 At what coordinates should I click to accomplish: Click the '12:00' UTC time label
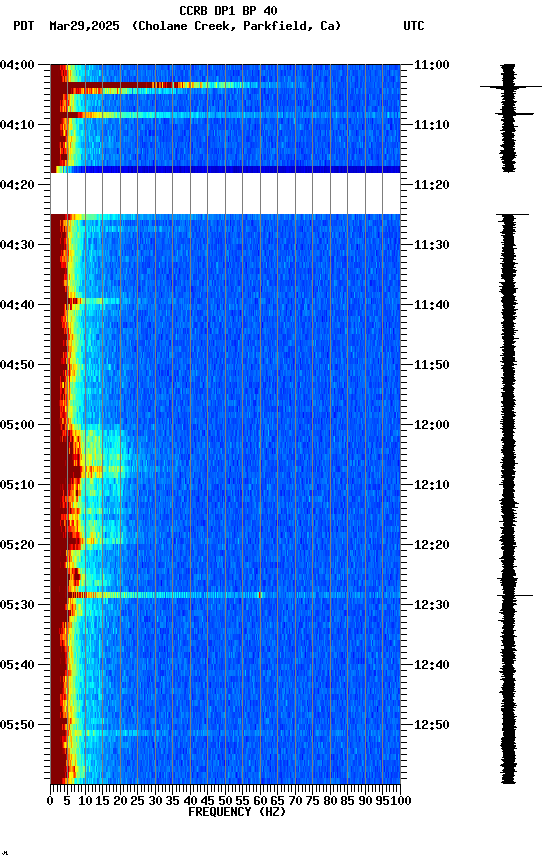pos(432,425)
